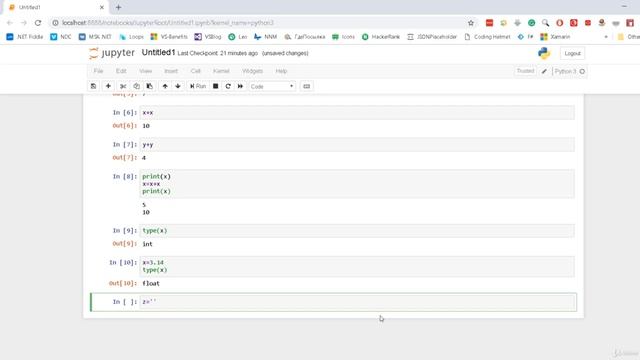The image size is (640, 360).
Task: Click the kernel idle circle indicator
Action: (582, 71)
